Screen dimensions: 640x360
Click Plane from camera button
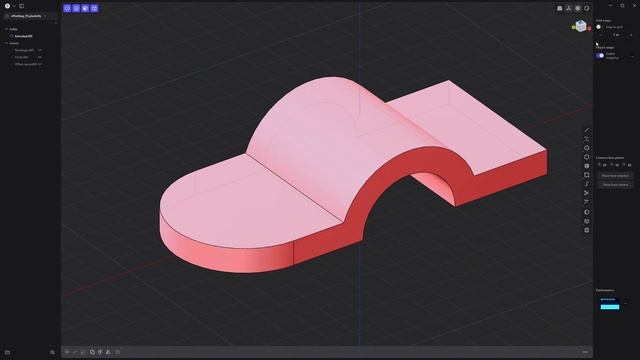pos(615,184)
